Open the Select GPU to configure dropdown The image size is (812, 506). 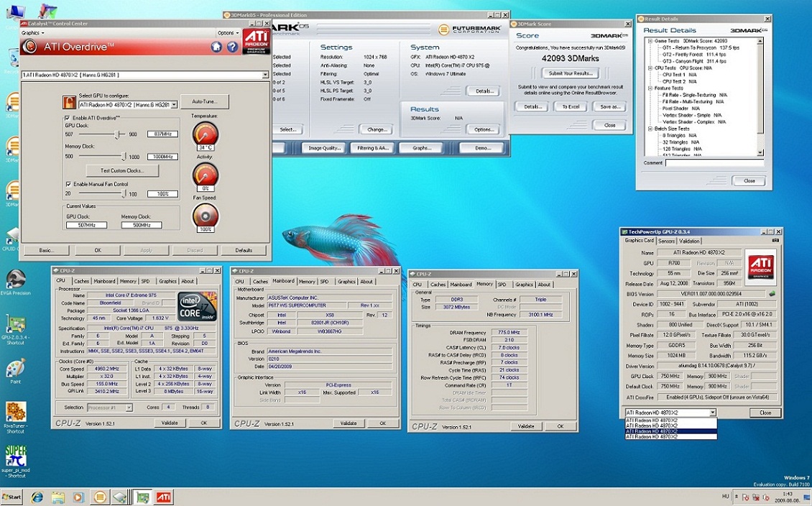point(174,105)
